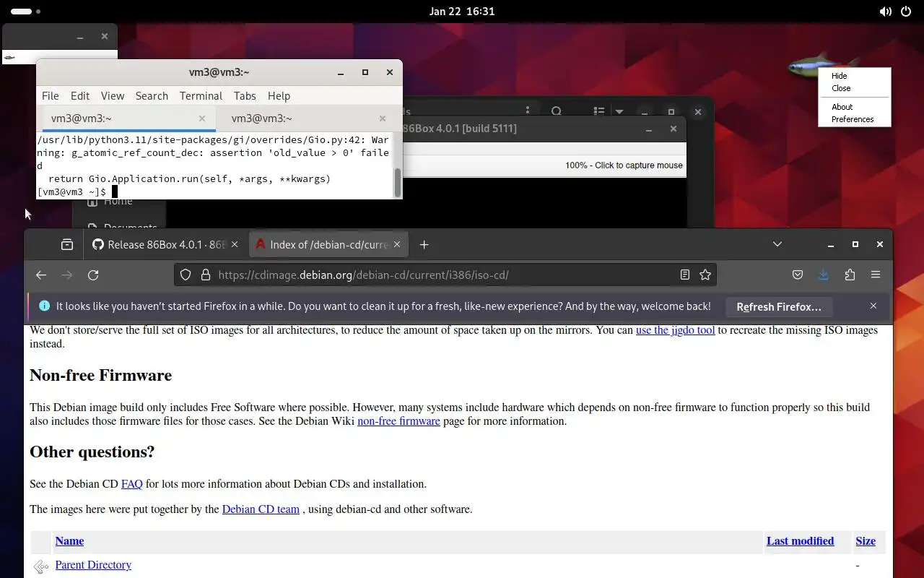Open a new Firefox tab

pyautogui.click(x=424, y=245)
